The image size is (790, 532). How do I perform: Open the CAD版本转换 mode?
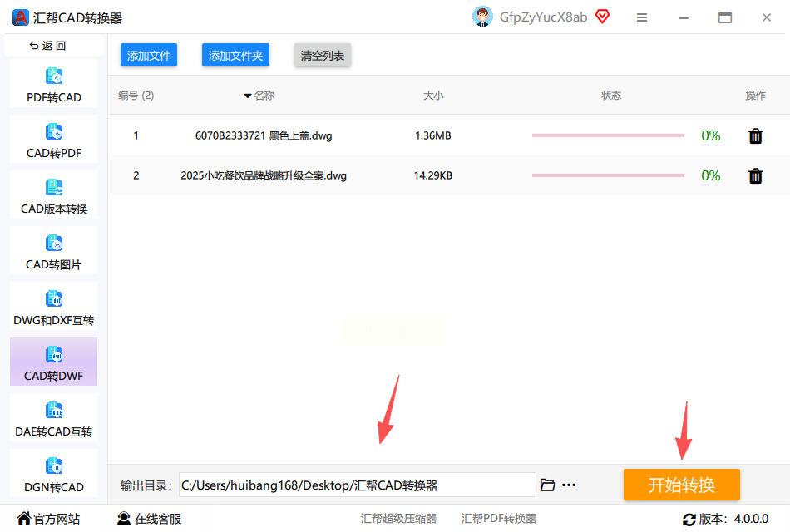[53, 195]
